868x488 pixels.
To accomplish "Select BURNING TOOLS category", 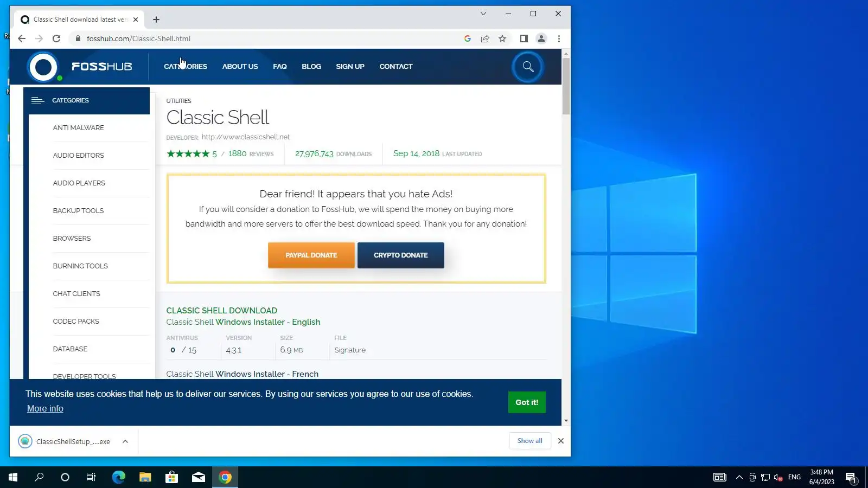I will point(80,266).
